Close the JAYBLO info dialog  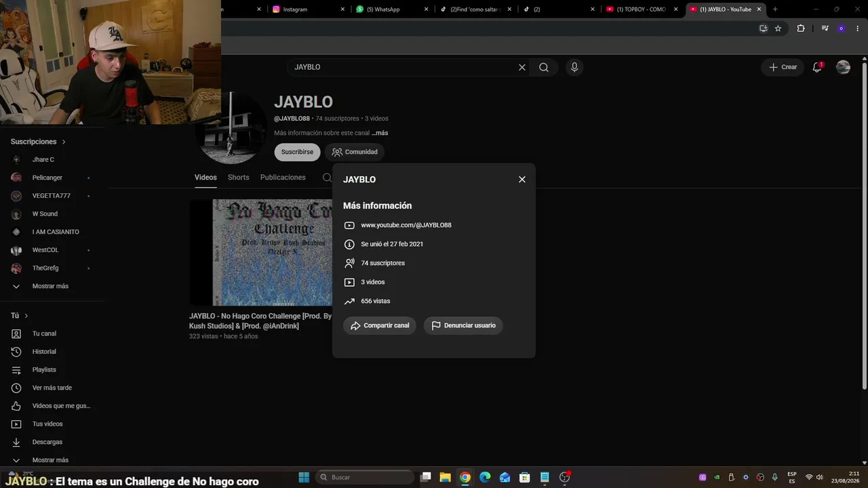[x=522, y=180]
